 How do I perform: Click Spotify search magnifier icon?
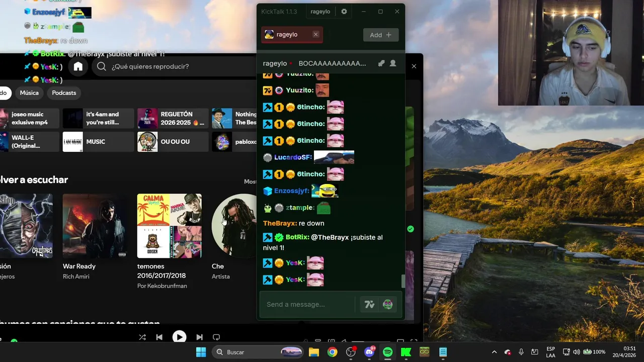pyautogui.click(x=102, y=66)
